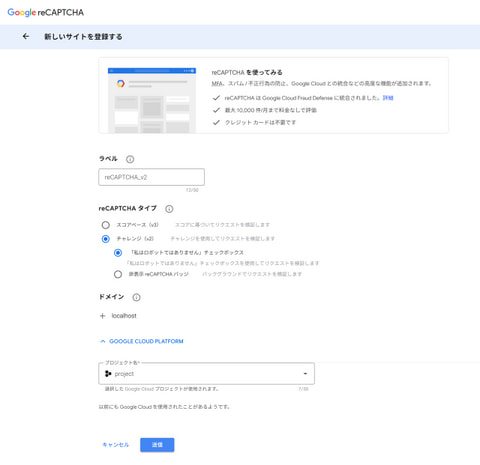The width and height of the screenshot is (480, 465).
Task: Click the info icon next to ドメイン
Action: [x=136, y=297]
